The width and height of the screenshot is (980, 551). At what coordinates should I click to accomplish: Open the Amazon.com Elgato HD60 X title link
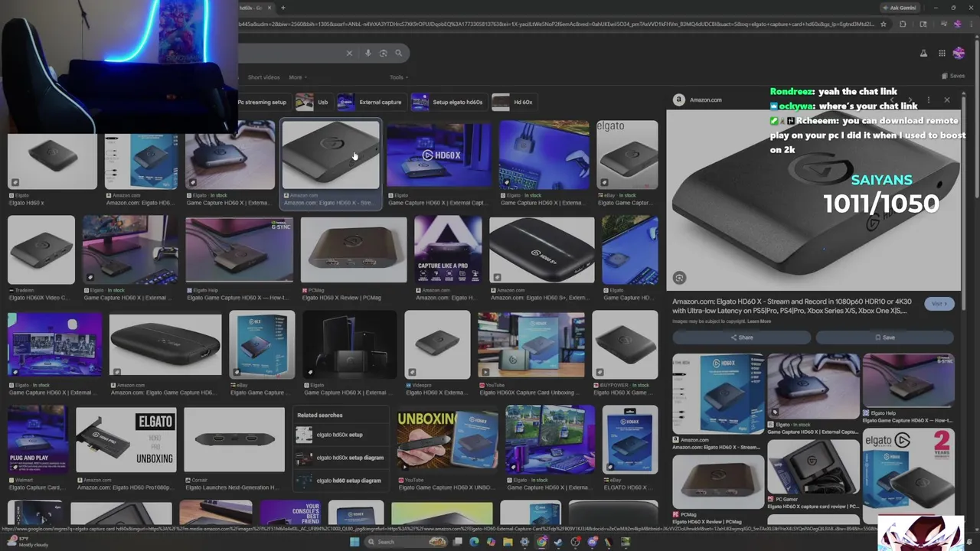(792, 306)
